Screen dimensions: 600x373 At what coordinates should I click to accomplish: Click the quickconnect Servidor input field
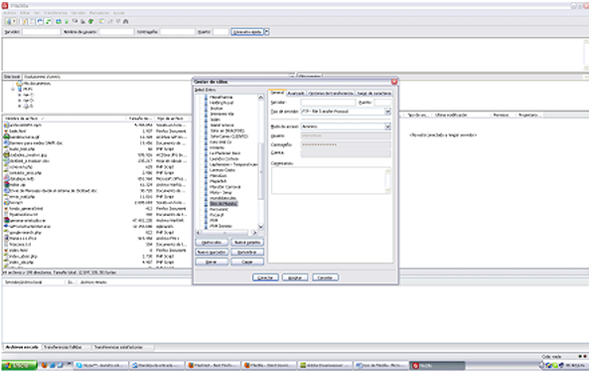pos(41,32)
